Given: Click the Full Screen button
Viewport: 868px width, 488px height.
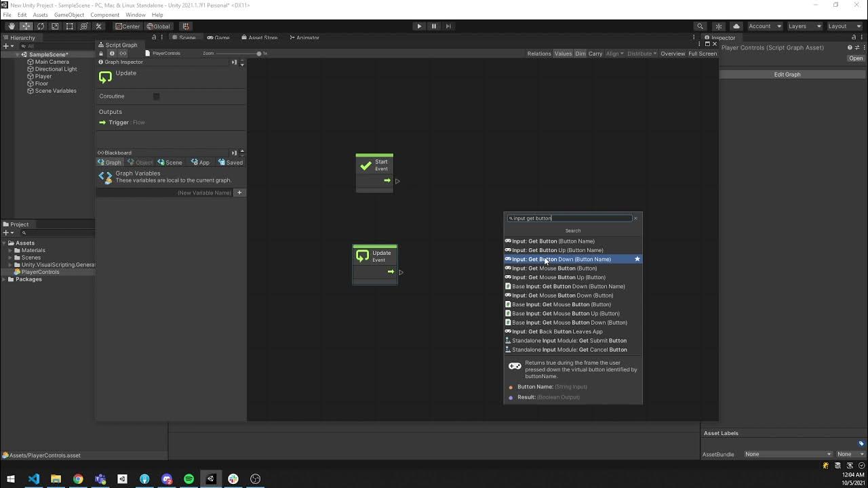Looking at the screenshot, I should [703, 54].
